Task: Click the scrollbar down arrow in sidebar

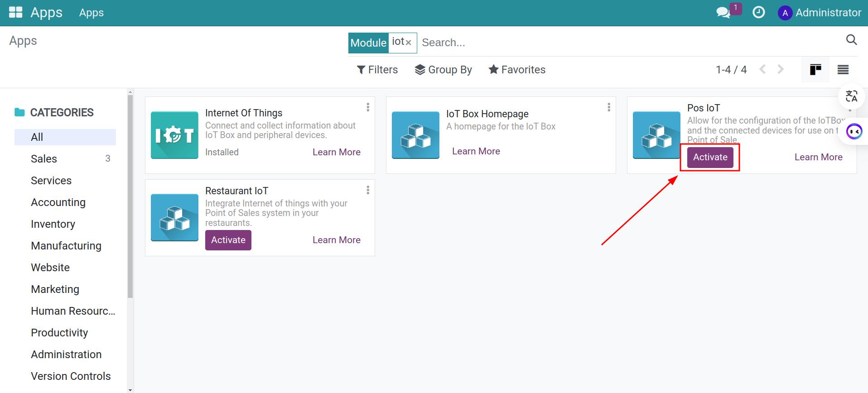Action: [130, 390]
